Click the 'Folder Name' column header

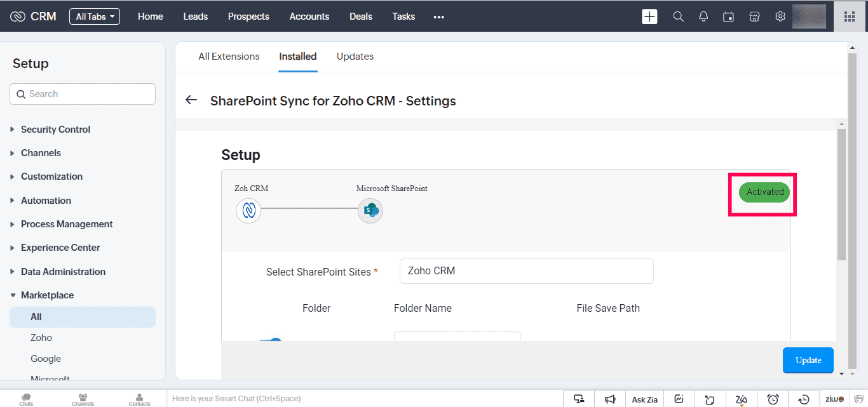(x=423, y=309)
